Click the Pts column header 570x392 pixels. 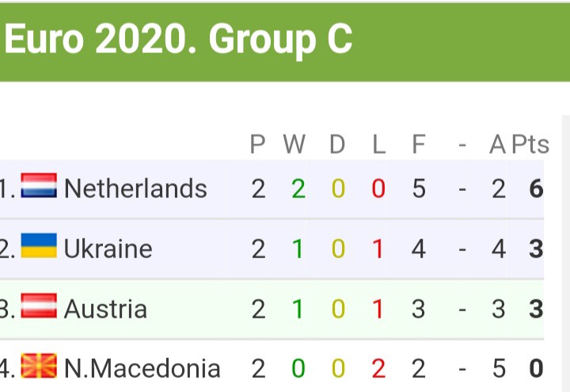pyautogui.click(x=530, y=145)
